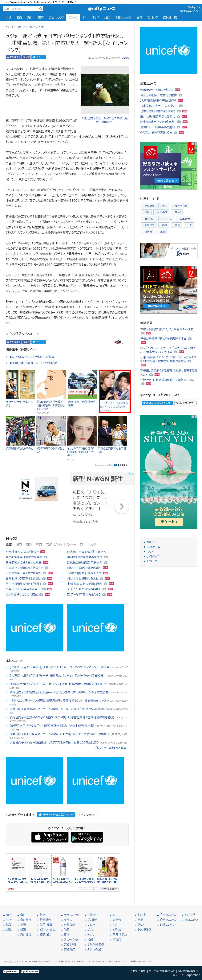Click the ニュース breadcrumb link
The height and width of the screenshot is (980, 202).
(9, 27)
